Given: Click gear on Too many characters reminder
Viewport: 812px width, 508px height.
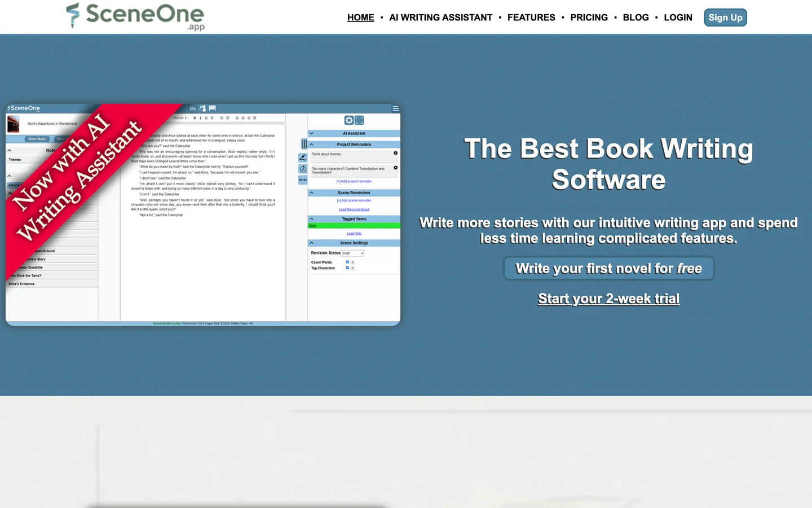Looking at the screenshot, I should 395,168.
